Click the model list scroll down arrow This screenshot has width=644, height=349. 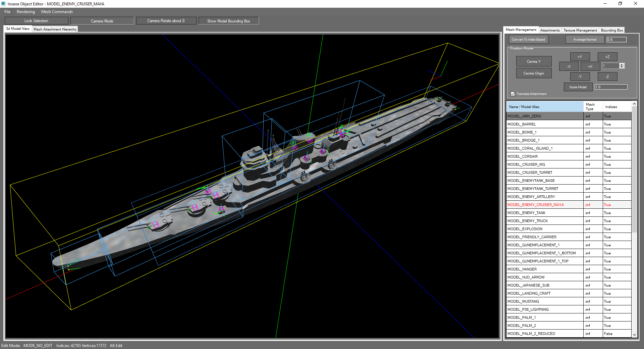pyautogui.click(x=634, y=335)
